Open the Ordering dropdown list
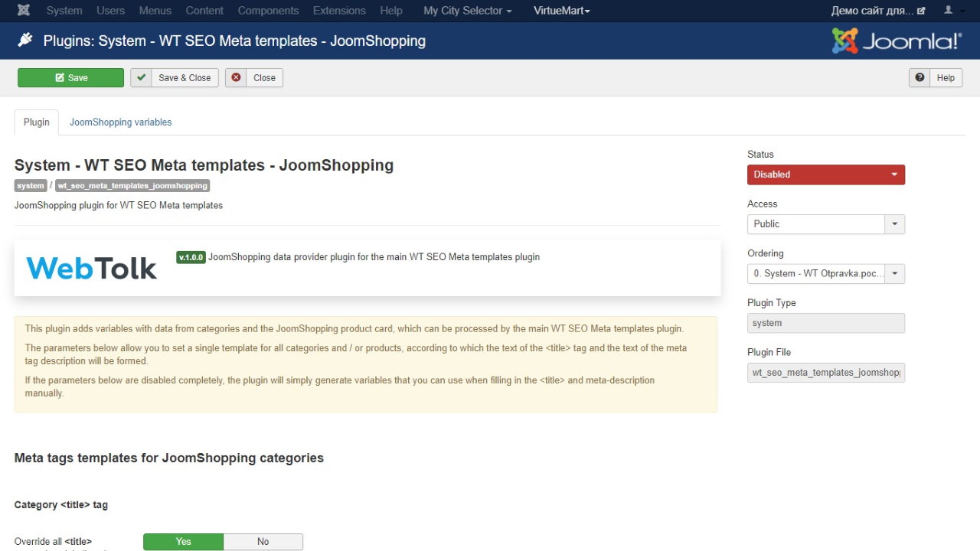This screenshot has width=980, height=551. tap(825, 273)
